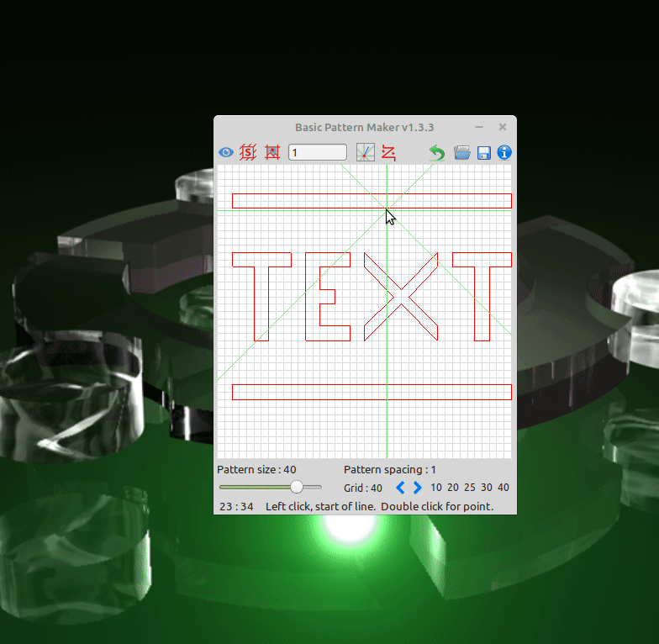The width and height of the screenshot is (659, 644).
Task: Toggle the green guide lines icon
Action: tap(365, 152)
